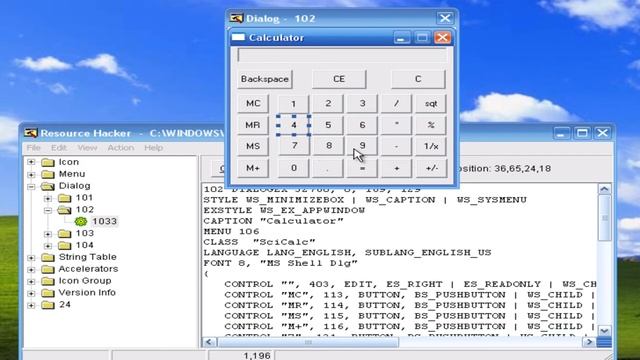
Task: Click digit 0 button in Calculator
Action: tap(293, 168)
